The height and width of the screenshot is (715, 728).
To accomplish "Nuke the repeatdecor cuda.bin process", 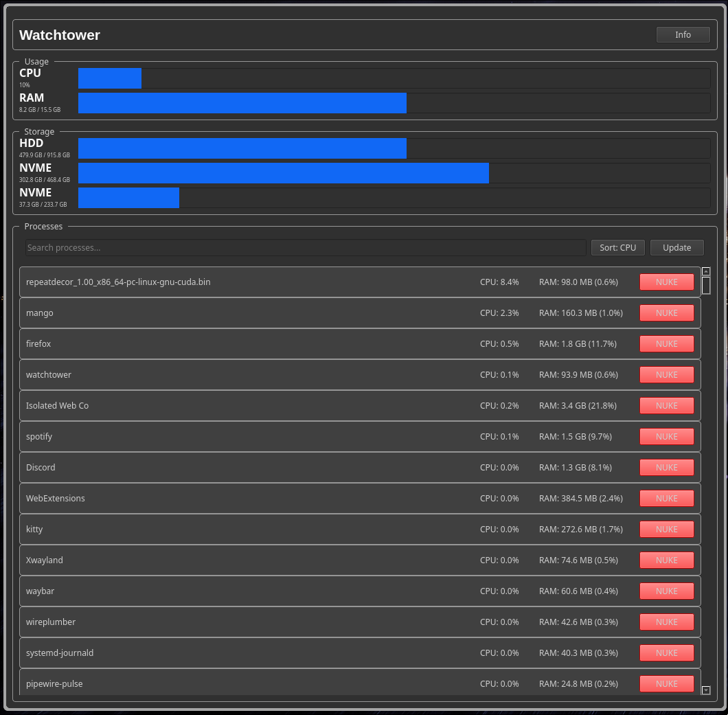I will (666, 282).
